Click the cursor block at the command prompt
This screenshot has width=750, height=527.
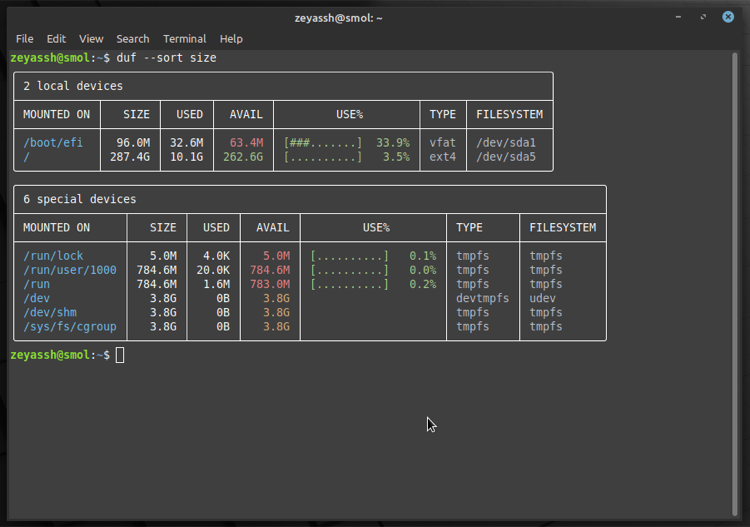(120, 355)
